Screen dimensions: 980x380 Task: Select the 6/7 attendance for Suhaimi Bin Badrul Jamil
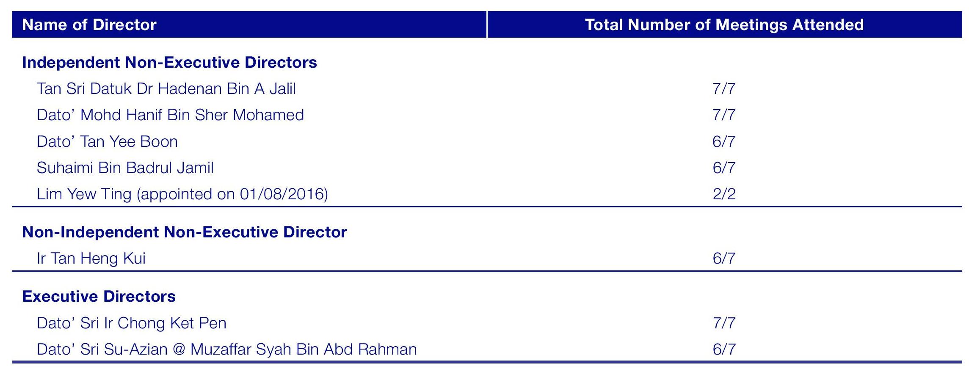pos(724,168)
